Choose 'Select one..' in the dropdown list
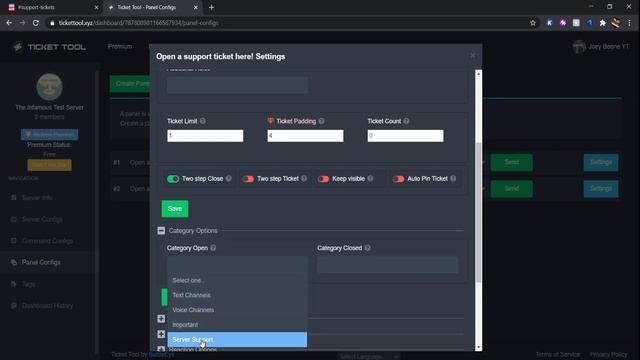This screenshot has width=640, height=360. tap(237, 280)
